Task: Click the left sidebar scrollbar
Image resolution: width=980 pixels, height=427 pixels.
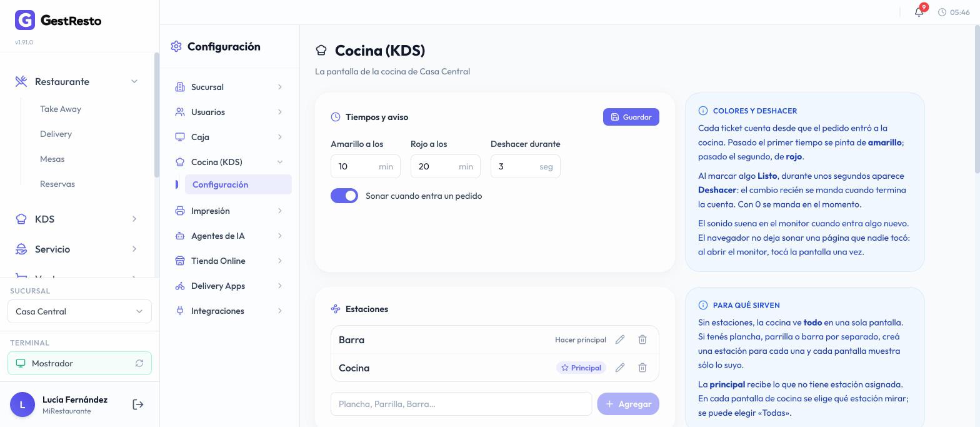Action: pos(156,116)
